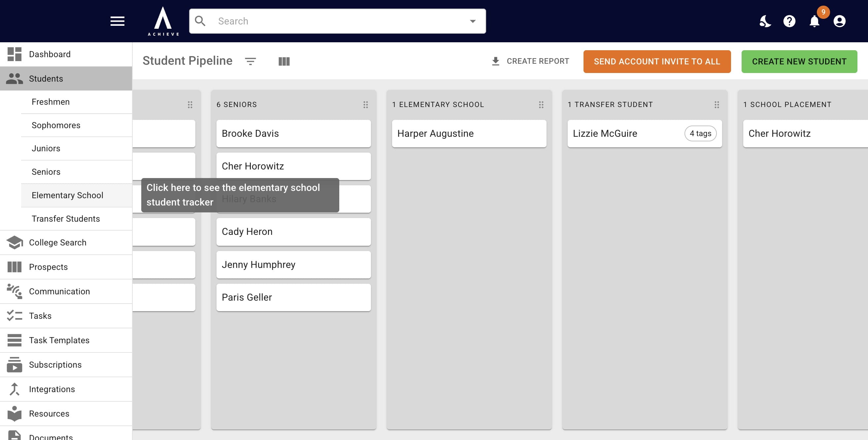Open the pipeline filter icon
868x440 pixels.
pyautogui.click(x=250, y=61)
